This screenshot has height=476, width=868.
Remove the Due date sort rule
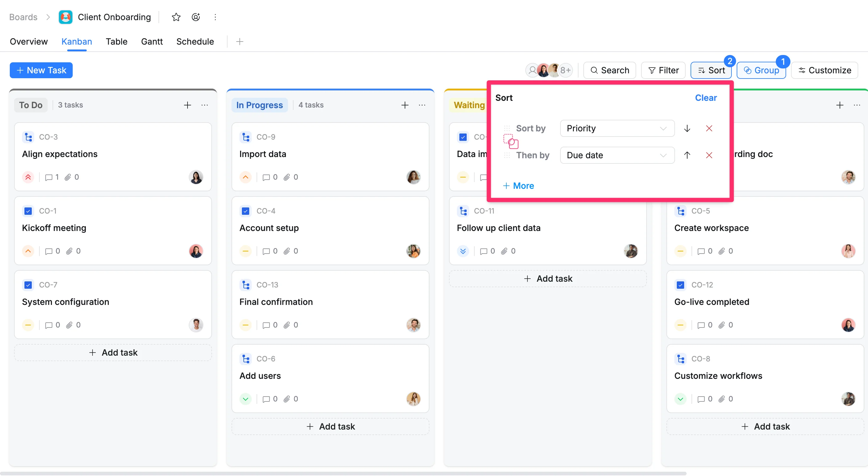[x=709, y=155]
